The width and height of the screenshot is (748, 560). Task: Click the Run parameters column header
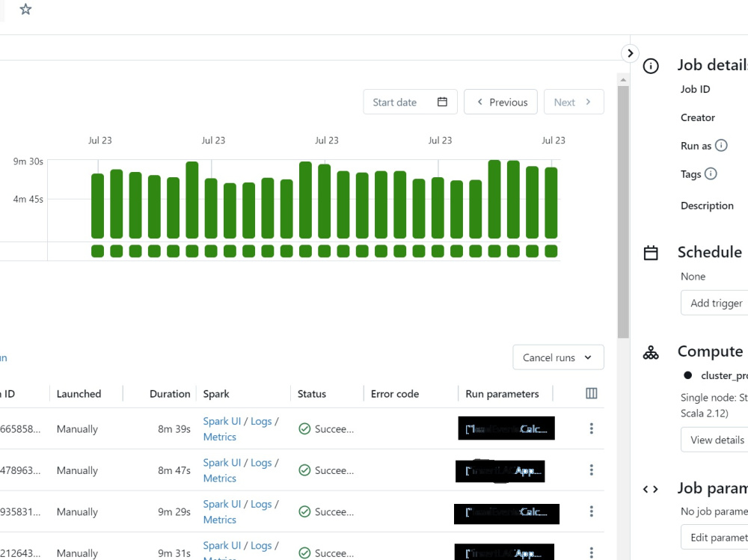(x=502, y=393)
